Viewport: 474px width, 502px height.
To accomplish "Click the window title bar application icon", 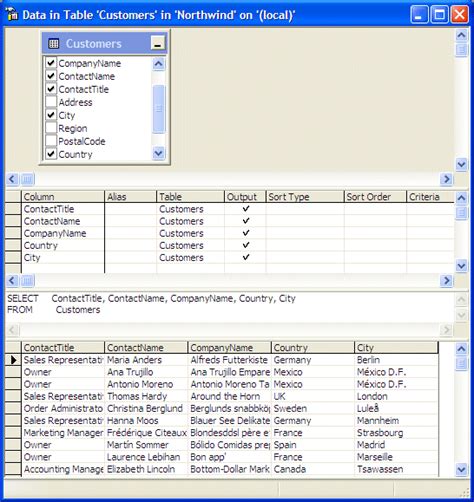I will click(12, 14).
